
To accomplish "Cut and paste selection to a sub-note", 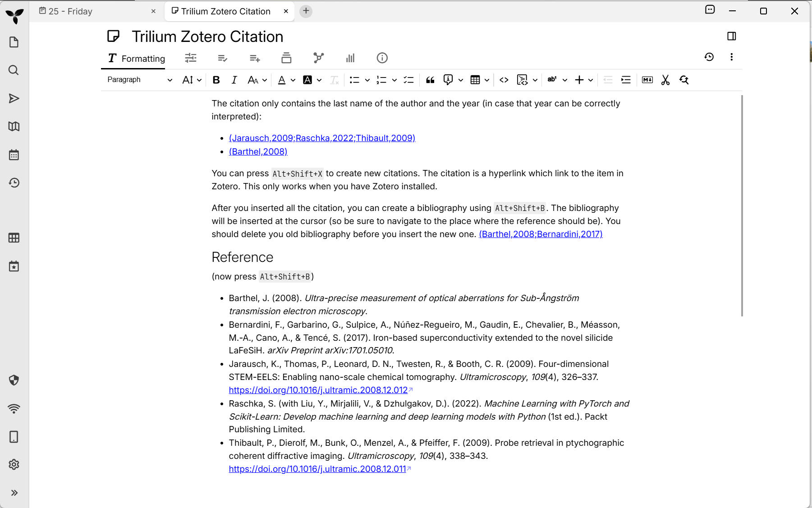I will (665, 80).
